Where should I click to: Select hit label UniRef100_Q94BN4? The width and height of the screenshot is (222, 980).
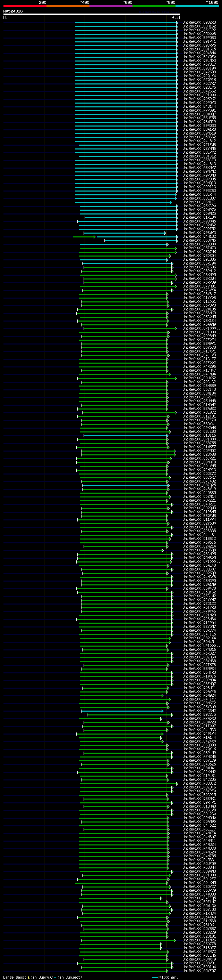(x=199, y=53)
